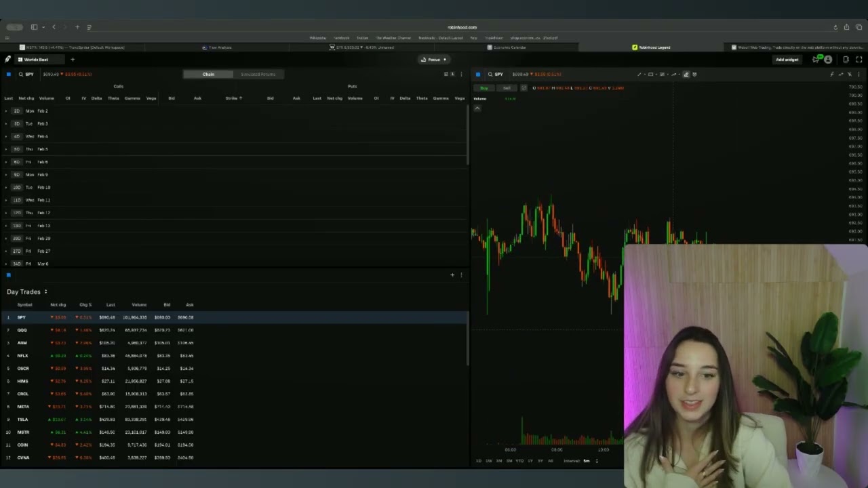This screenshot has height=488, width=868.
Task: Select the MSTR watchlist row
Action: click(234, 432)
